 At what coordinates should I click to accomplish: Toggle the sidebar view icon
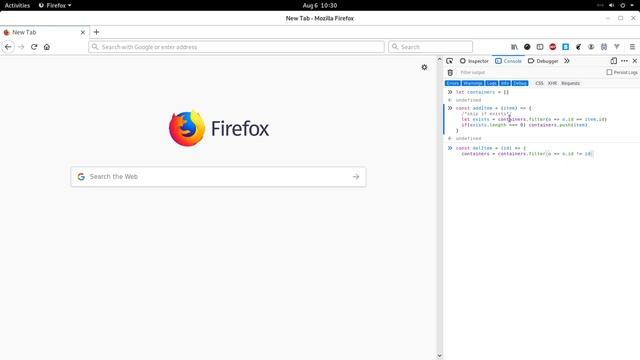point(540,47)
